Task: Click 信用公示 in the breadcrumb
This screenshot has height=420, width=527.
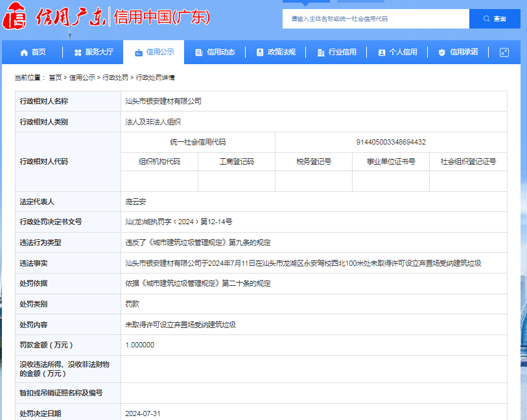Action: (x=82, y=78)
